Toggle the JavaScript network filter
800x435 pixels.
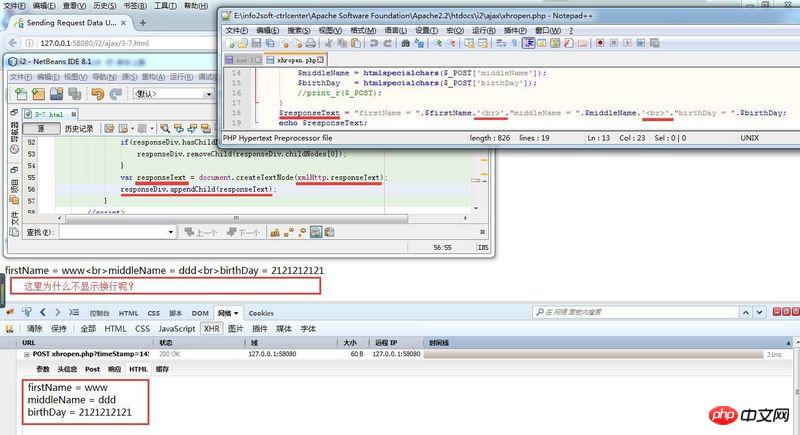click(176, 328)
